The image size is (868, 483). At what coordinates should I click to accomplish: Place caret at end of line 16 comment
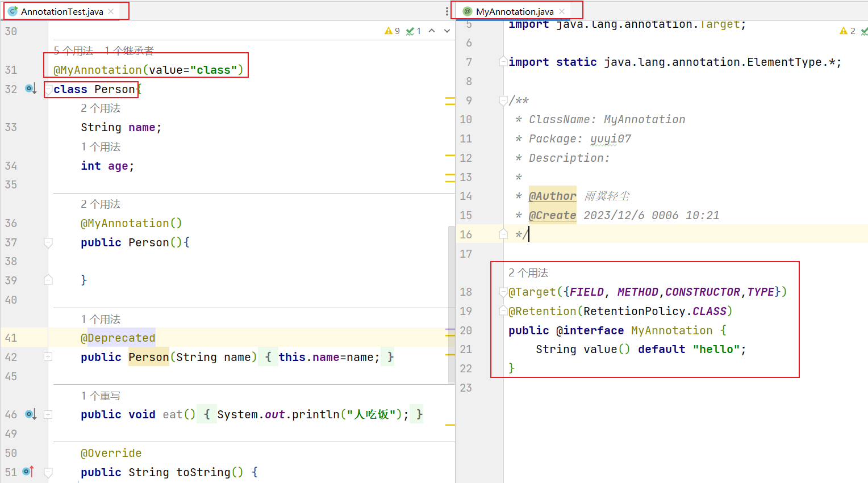point(529,234)
